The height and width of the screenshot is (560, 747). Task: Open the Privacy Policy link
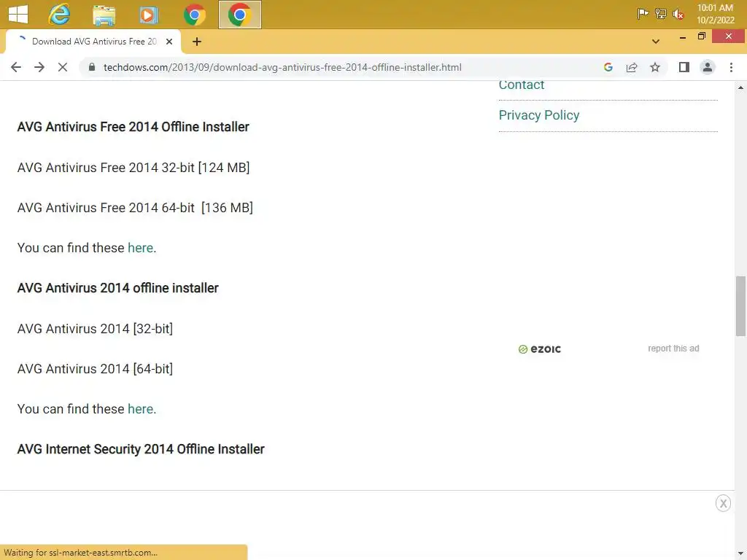tap(539, 115)
